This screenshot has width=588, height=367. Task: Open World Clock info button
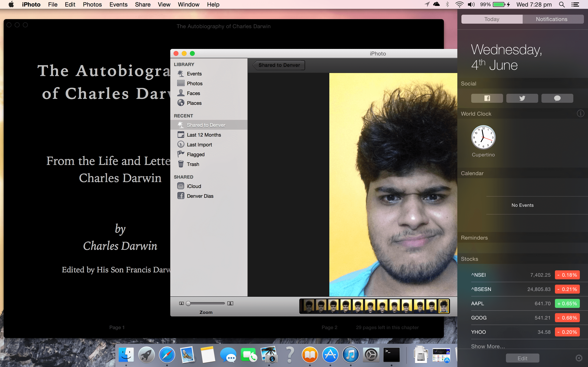click(580, 113)
